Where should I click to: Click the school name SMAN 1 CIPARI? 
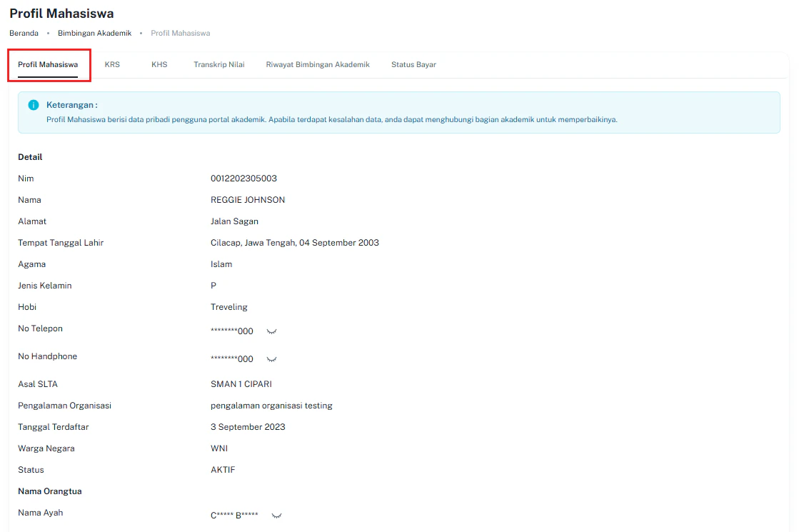pos(241,383)
